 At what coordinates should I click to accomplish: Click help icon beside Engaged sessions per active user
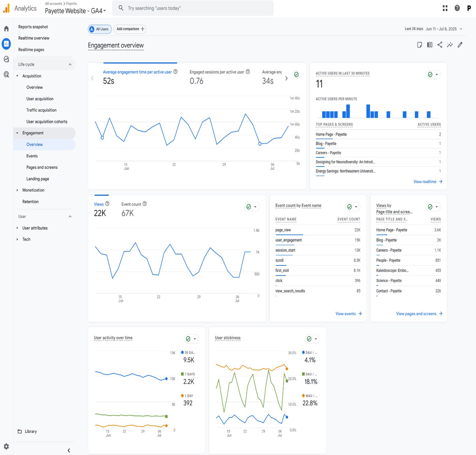248,72
